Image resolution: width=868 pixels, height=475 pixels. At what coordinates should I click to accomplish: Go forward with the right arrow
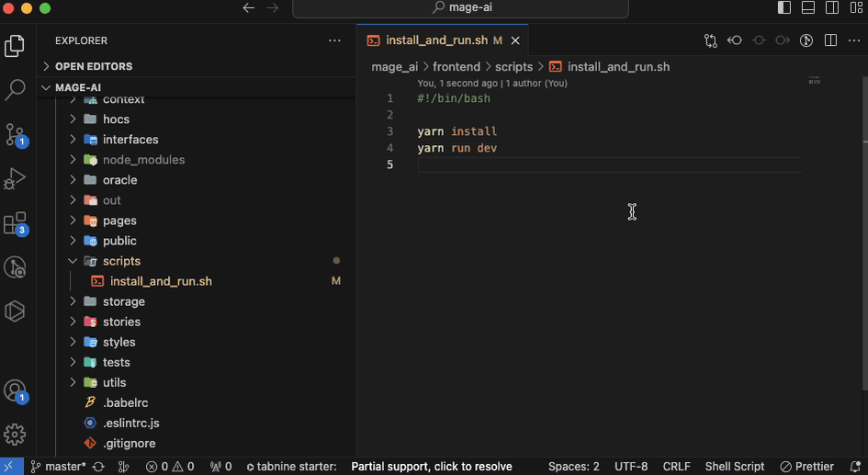click(273, 7)
